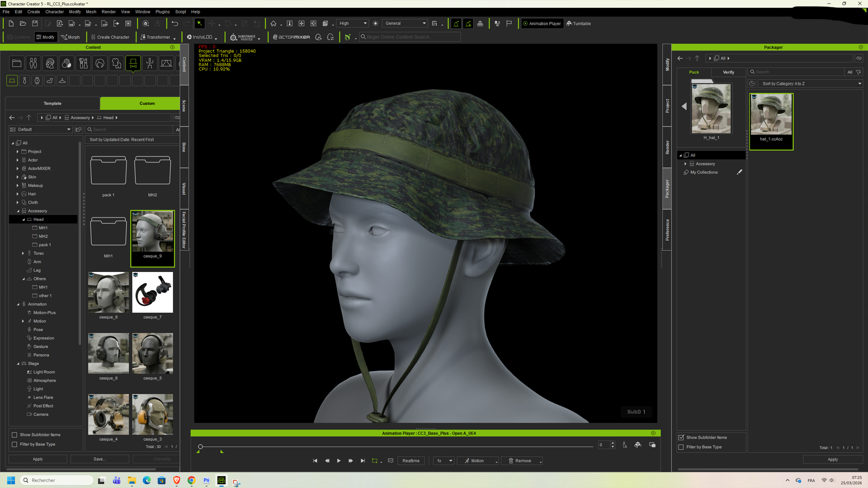This screenshot has height=488, width=868.
Task: Click the Save... button in Content panel
Action: pyautogui.click(x=99, y=459)
